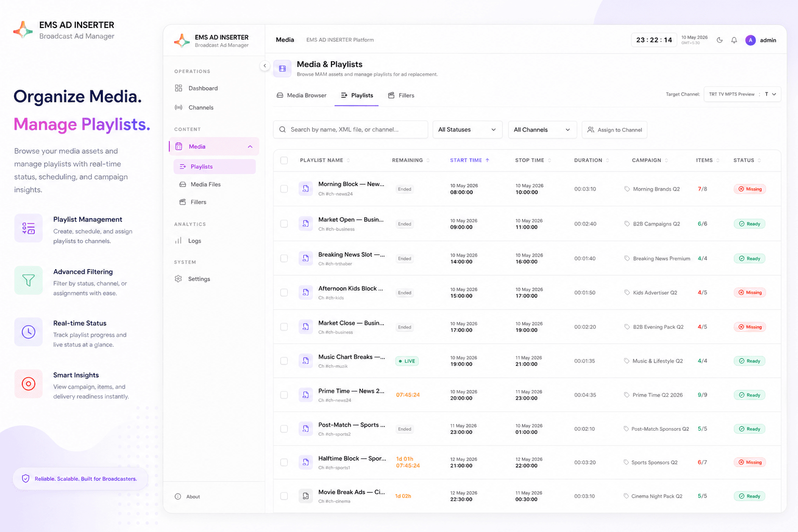
Task: Click the Missing status badge for Morning Block
Action: tap(750, 189)
